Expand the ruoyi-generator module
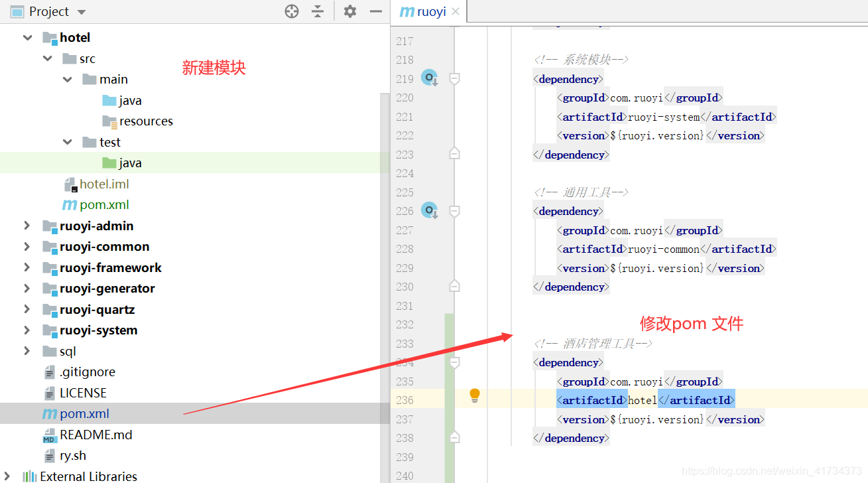868x483 pixels. [x=27, y=289]
